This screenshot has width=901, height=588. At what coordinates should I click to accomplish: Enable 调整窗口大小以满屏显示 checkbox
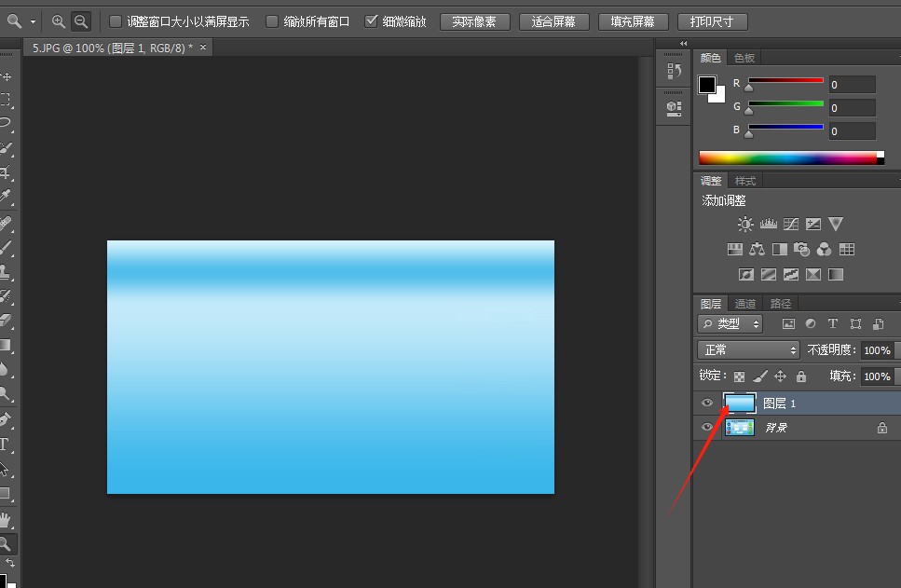coord(116,21)
